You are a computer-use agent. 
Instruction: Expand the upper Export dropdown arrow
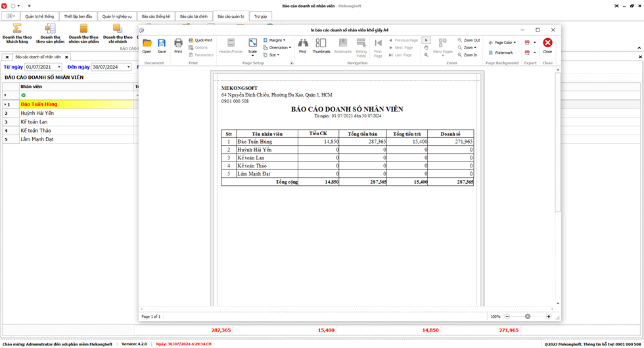pyautogui.click(x=535, y=42)
